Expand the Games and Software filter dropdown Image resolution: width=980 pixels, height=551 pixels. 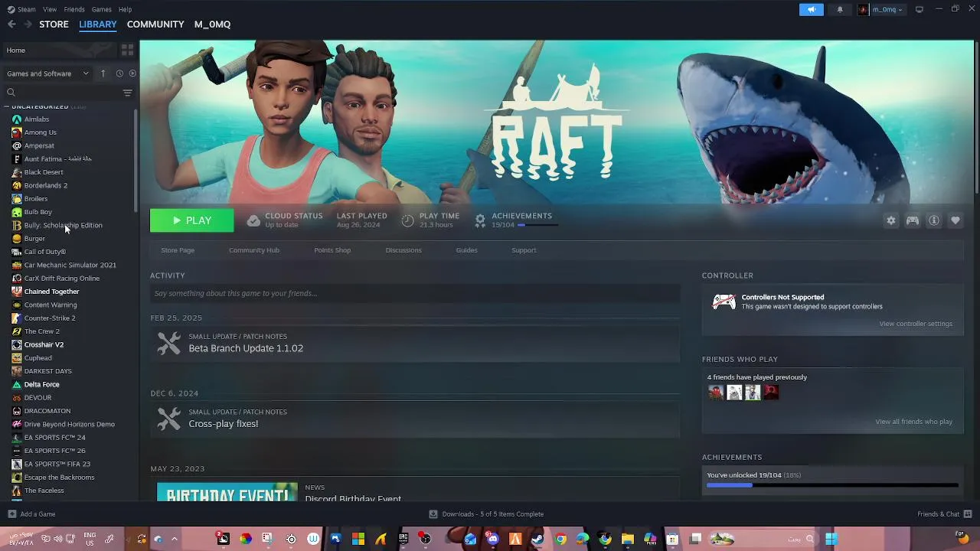[x=47, y=73]
